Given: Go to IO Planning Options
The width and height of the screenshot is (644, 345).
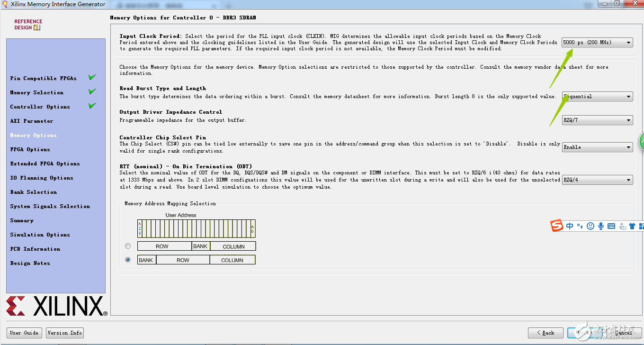Looking at the screenshot, I should [x=42, y=178].
